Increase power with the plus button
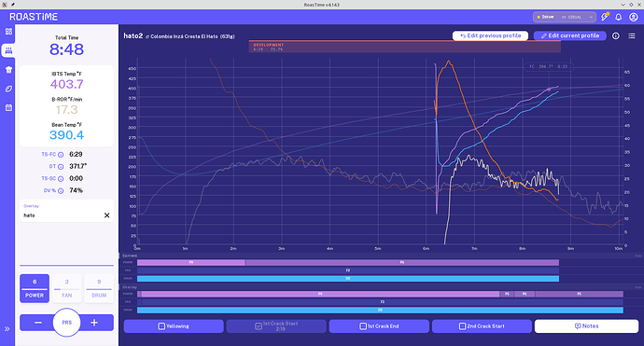Screen dimensions: 644x346 click(x=94, y=323)
